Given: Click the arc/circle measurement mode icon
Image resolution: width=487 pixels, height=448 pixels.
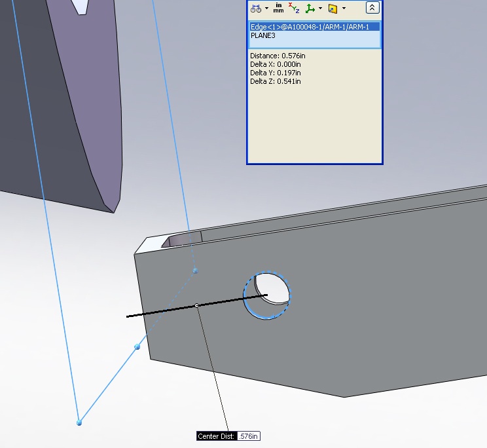Looking at the screenshot, I should (256, 9).
